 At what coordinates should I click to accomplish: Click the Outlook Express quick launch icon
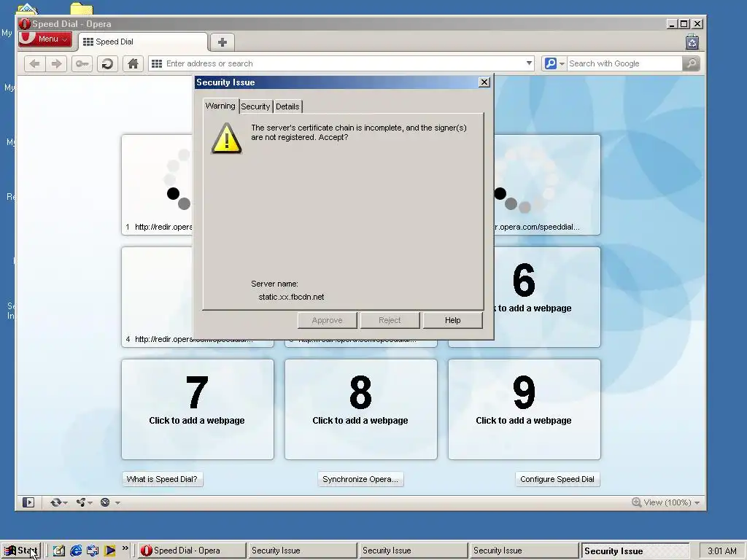pos(93,551)
